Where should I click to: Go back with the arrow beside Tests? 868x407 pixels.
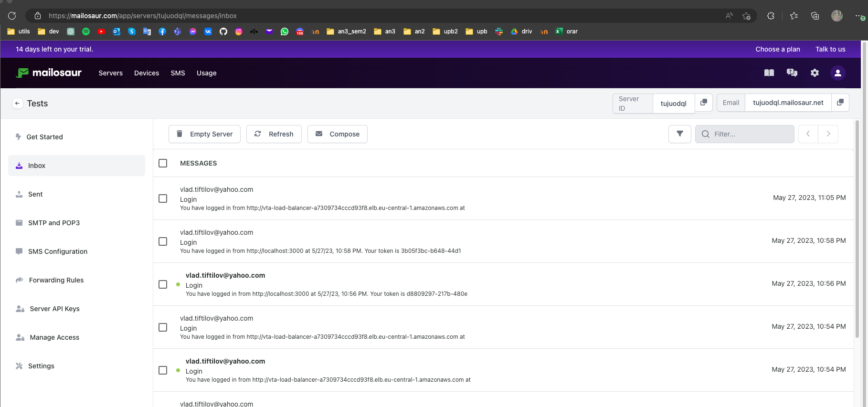[x=18, y=104]
